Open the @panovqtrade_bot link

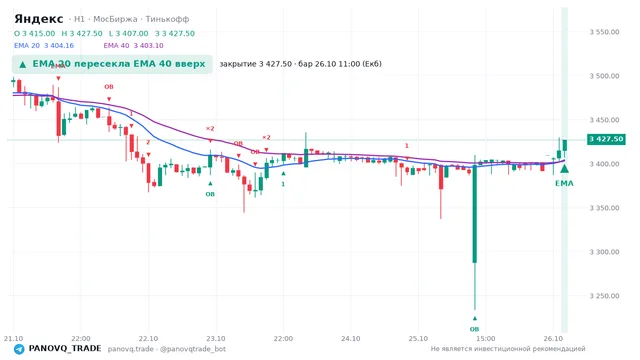(x=193, y=349)
